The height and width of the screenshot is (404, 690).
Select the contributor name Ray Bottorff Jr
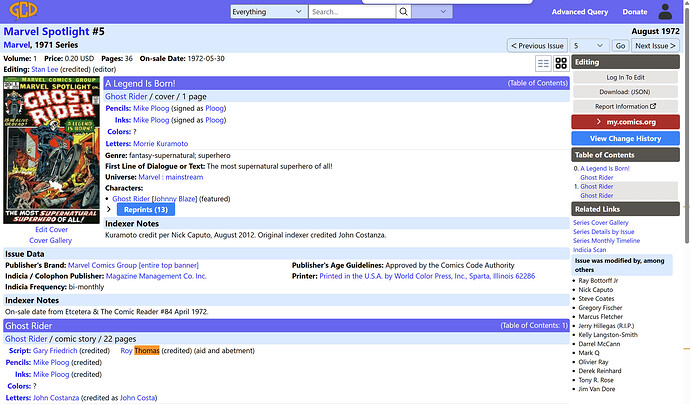(598, 281)
